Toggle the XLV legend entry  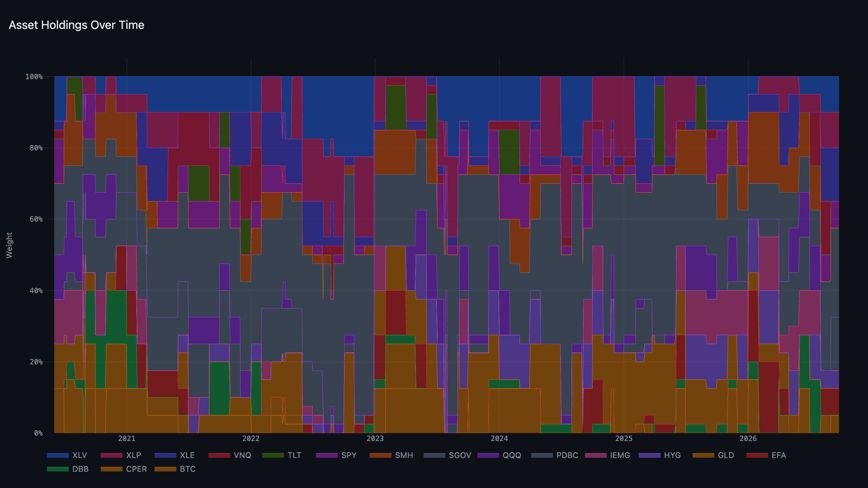coord(67,455)
